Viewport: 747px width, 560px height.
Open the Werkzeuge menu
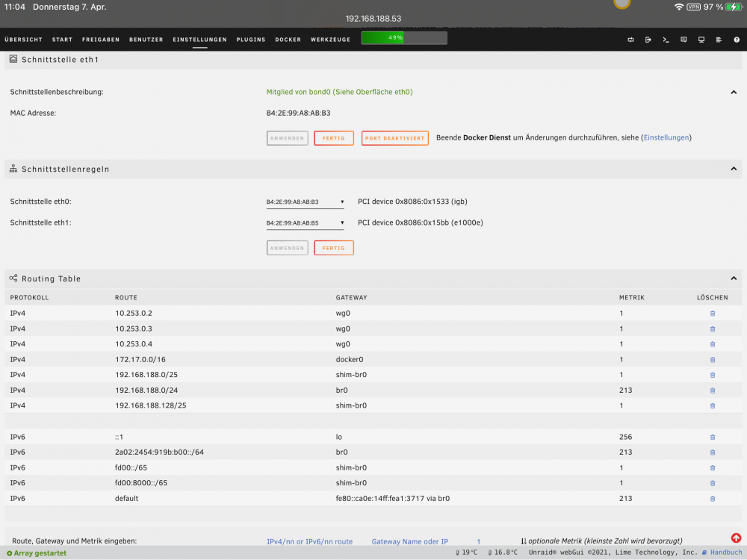(x=330, y=40)
